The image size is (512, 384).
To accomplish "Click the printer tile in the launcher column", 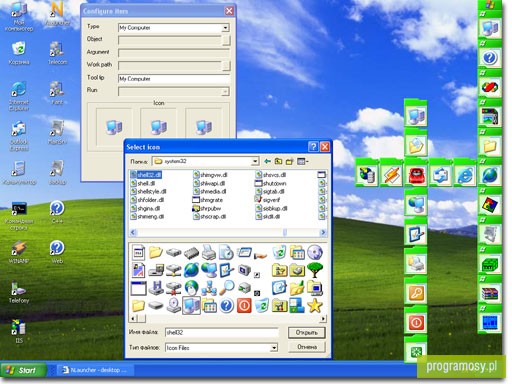I will coord(416,263).
